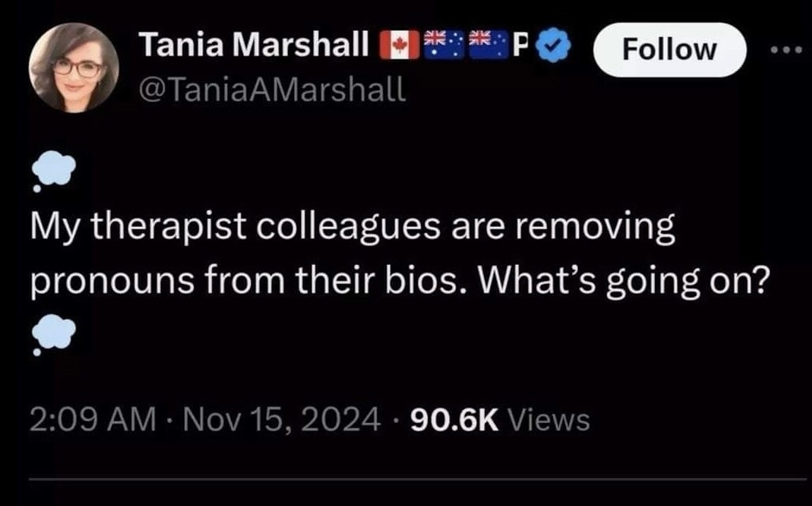The width and height of the screenshot is (812, 506).
Task: Open the three-dot more options menu
Action: (787, 50)
